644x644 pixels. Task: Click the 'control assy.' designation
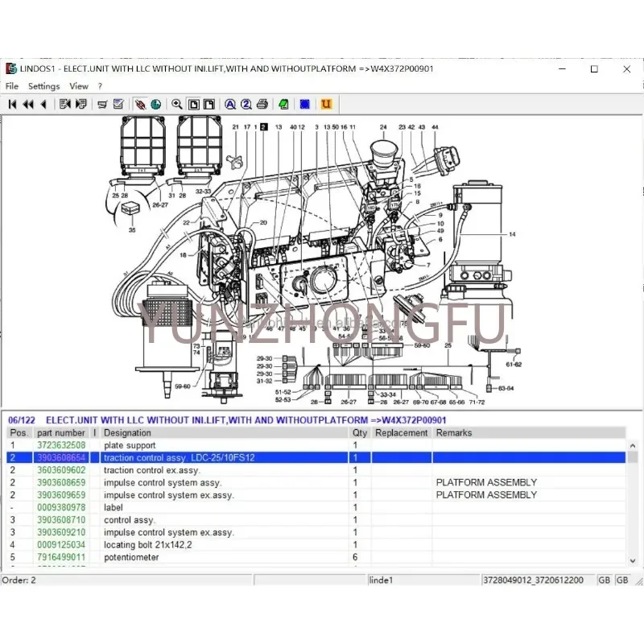tap(129, 520)
